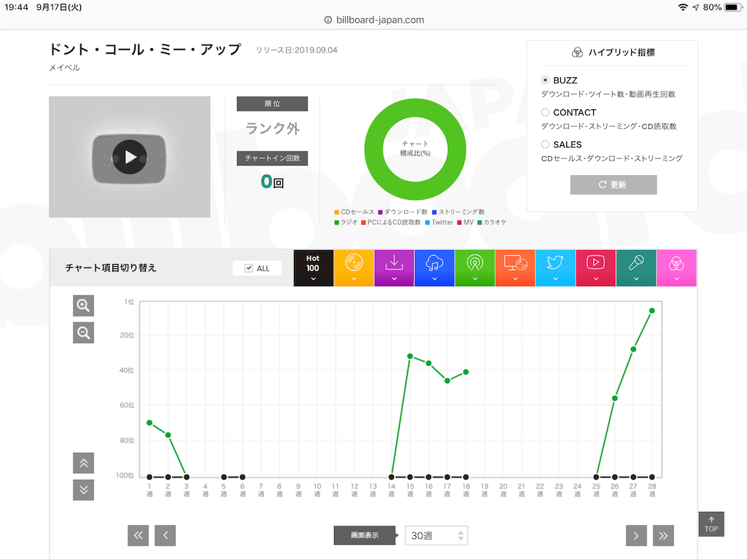Viewport: 747px width, 560px height.
Task: Click the 更新 update button
Action: click(613, 184)
